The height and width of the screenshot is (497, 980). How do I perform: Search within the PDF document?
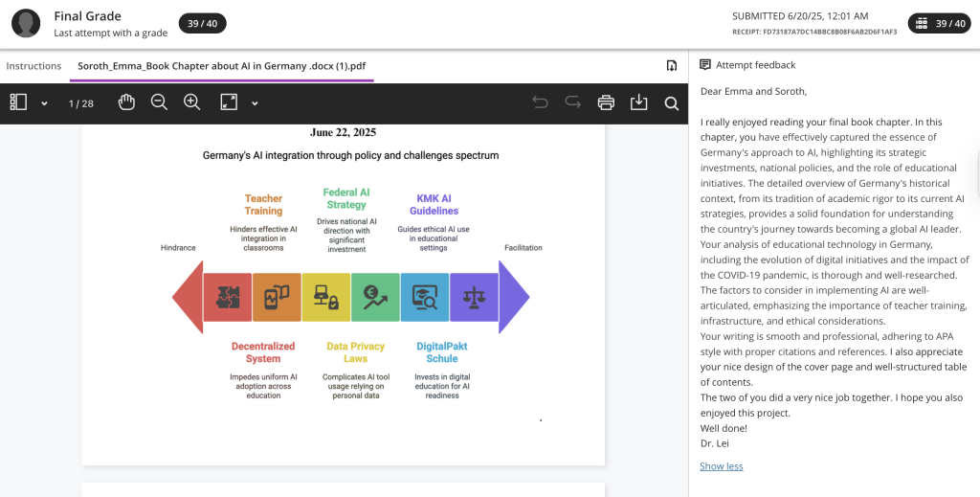tap(671, 102)
